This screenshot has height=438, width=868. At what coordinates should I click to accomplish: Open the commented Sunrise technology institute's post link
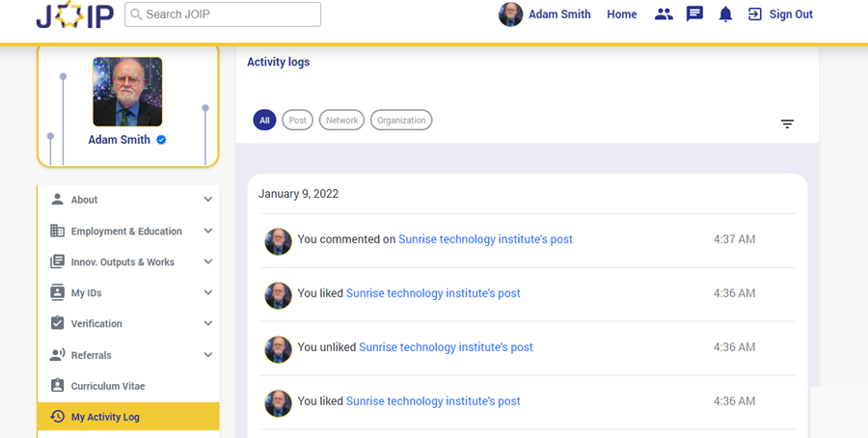tap(485, 239)
